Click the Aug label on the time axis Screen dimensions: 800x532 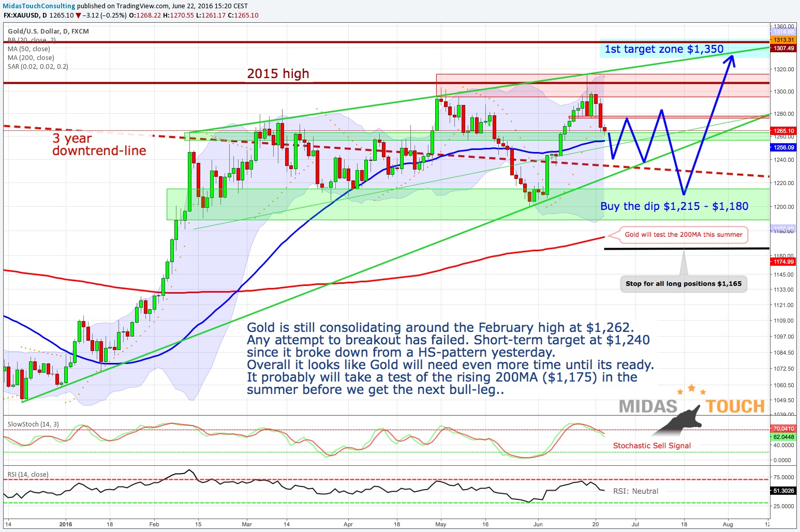point(728,524)
